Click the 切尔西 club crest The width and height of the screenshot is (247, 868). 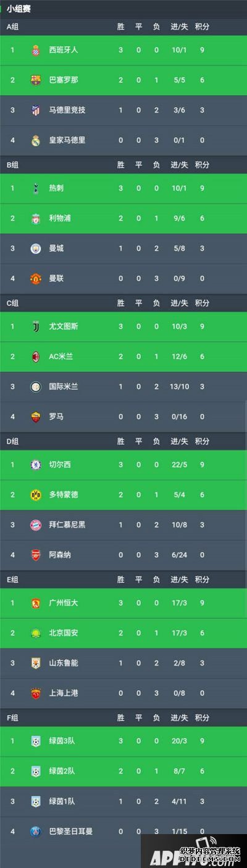(36, 465)
